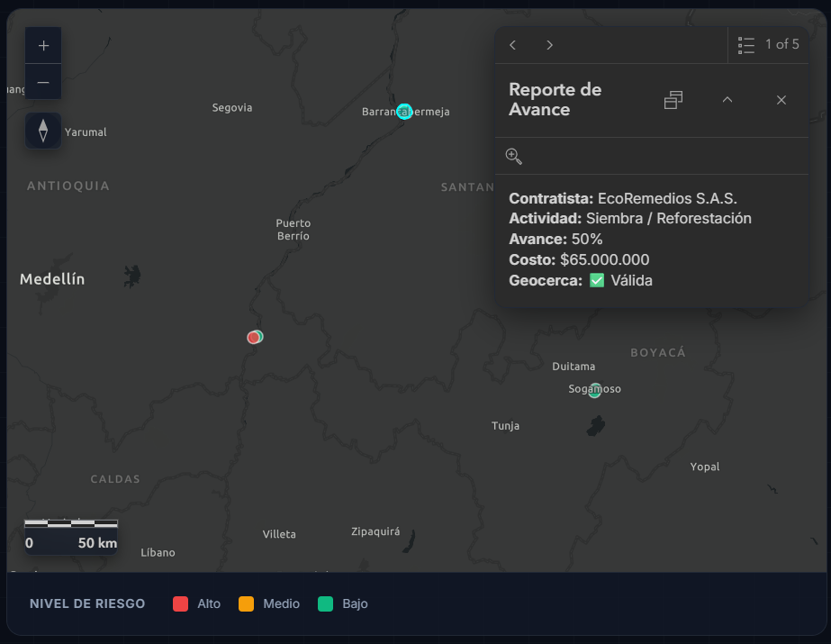Zoom to feature using the popup magnifier icon
The width and height of the screenshot is (831, 644).
click(x=513, y=156)
